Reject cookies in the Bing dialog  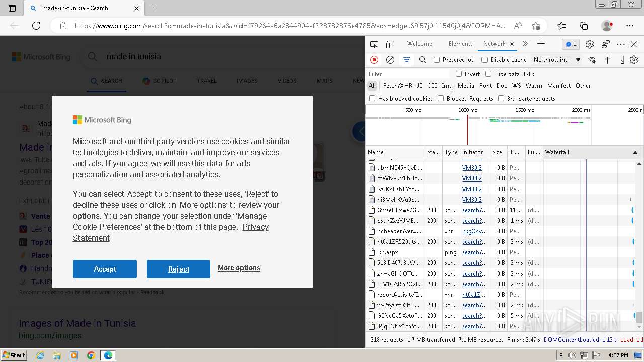click(x=179, y=269)
